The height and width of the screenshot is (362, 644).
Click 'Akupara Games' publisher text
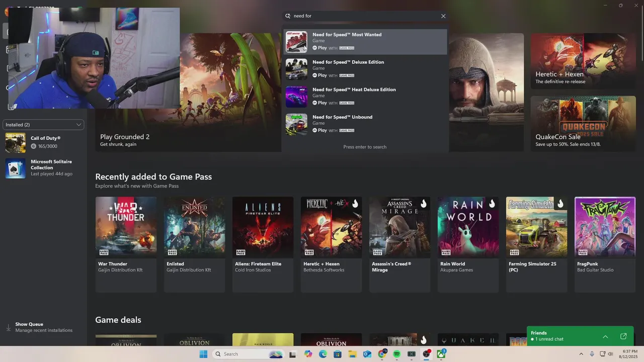pos(456,270)
